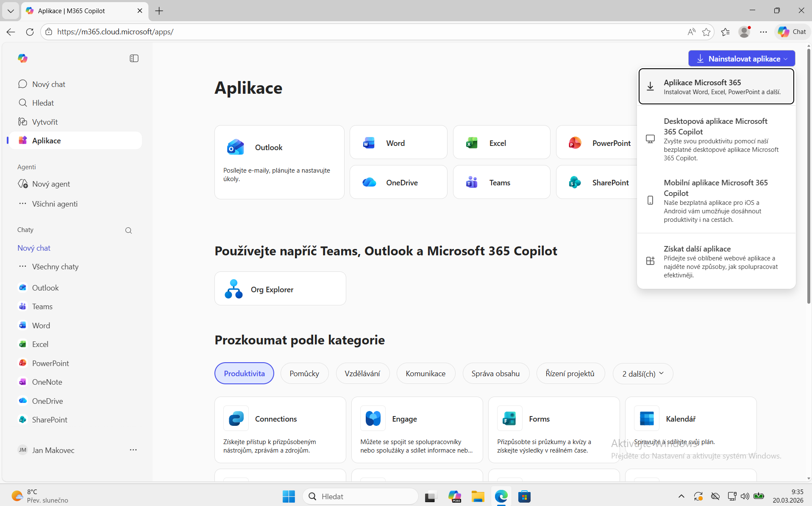Open the Outlook app card icon

(236, 147)
